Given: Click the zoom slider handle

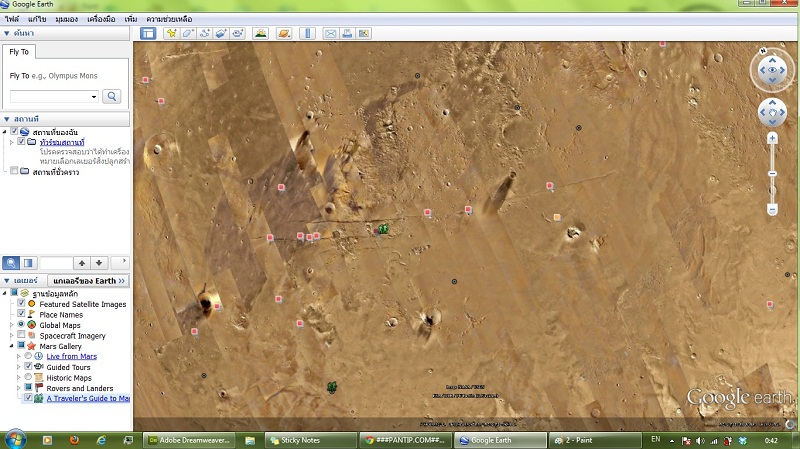Looking at the screenshot, I should (772, 174).
